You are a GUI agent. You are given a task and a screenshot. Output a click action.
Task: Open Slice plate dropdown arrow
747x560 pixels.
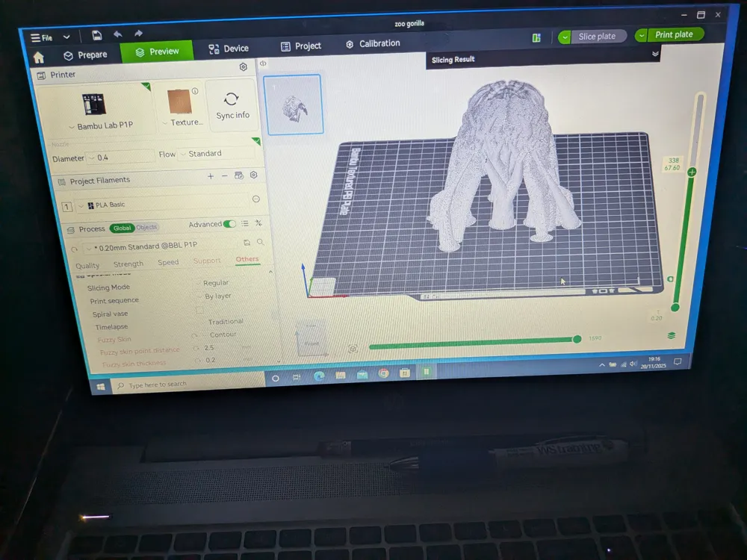pyautogui.click(x=565, y=37)
